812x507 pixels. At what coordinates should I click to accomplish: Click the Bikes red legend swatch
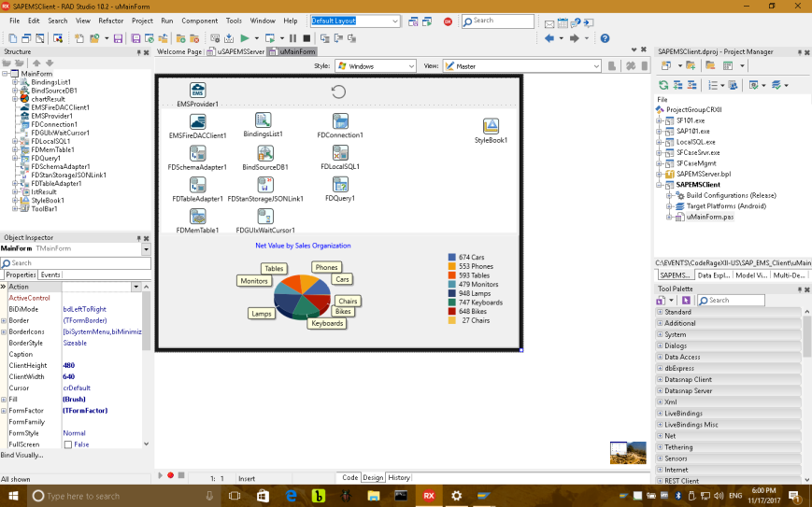(452, 312)
